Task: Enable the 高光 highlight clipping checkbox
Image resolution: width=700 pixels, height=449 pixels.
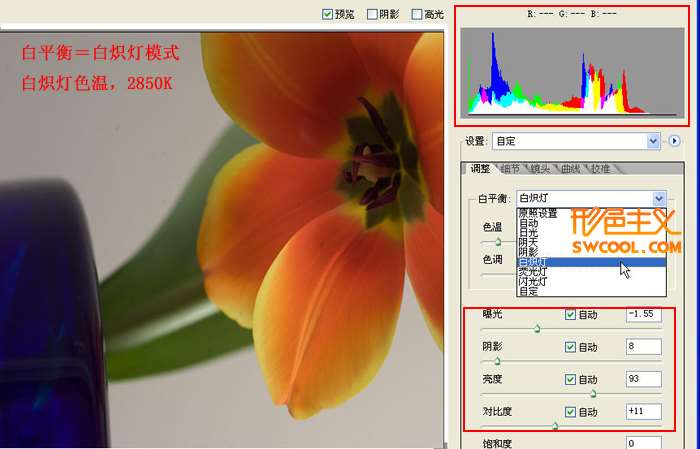Action: pyautogui.click(x=416, y=14)
